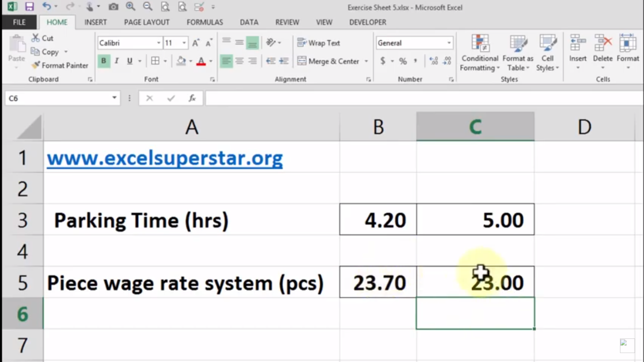
Task: Decrease font size with the smaller A
Action: 209,43
